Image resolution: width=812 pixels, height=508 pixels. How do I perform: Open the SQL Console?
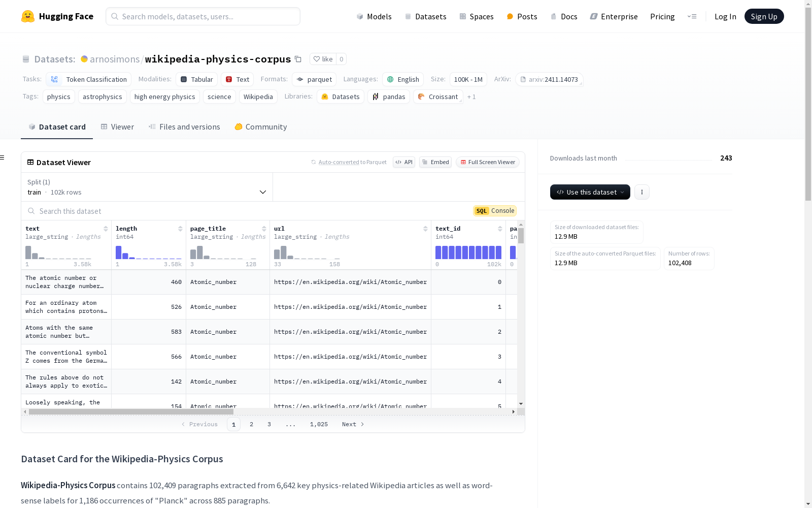point(495,211)
